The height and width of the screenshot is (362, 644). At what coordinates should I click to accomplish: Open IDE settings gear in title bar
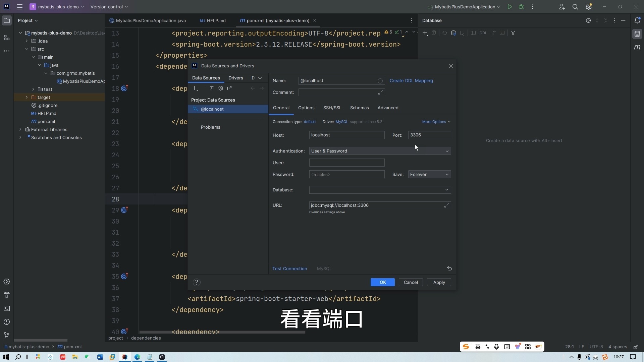coord(589,7)
